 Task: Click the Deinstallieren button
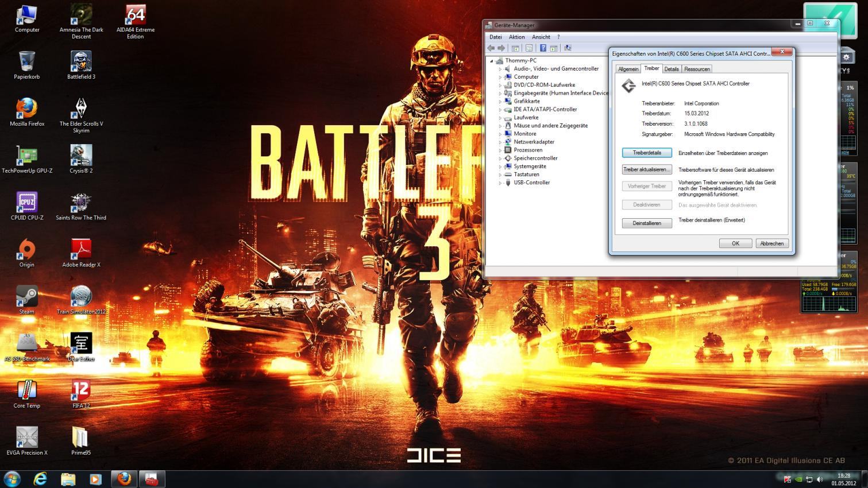(647, 223)
